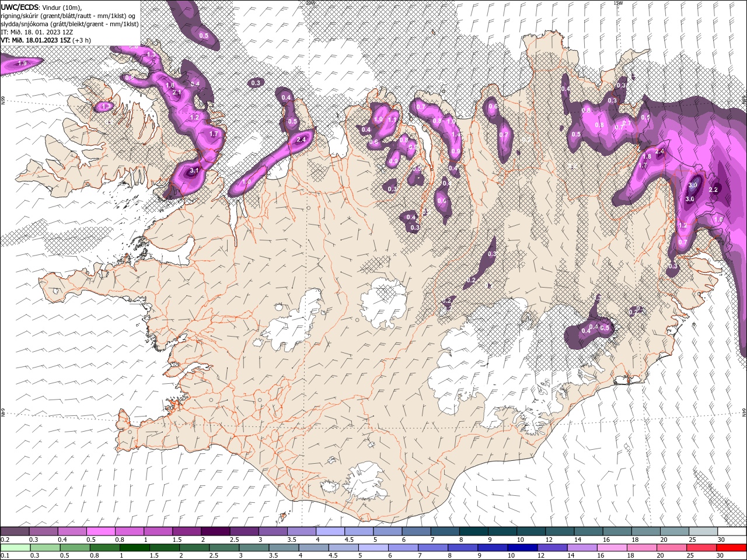The height and width of the screenshot is (560, 747).
Task: Click the 0.1 label in the lower legend row
Action: click(x=5, y=556)
